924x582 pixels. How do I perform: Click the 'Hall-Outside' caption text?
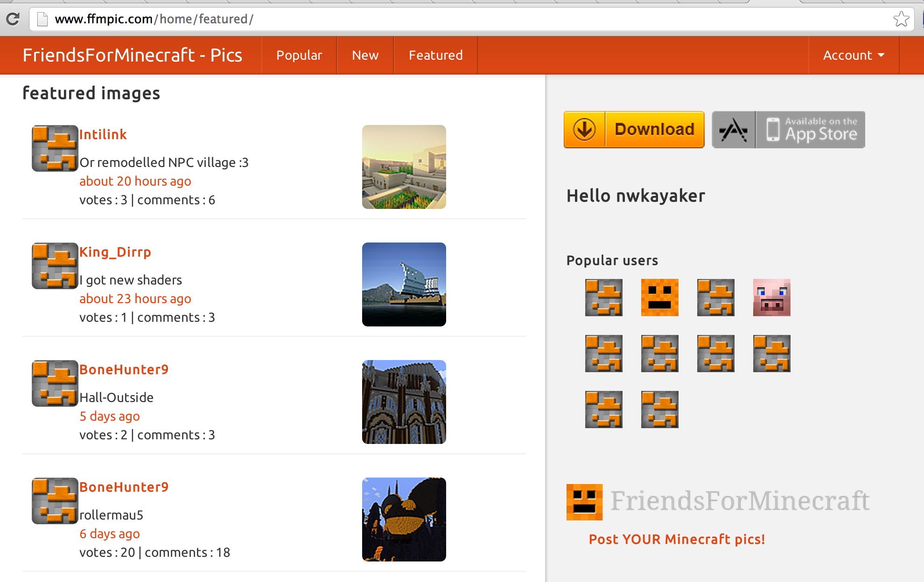[x=116, y=397]
